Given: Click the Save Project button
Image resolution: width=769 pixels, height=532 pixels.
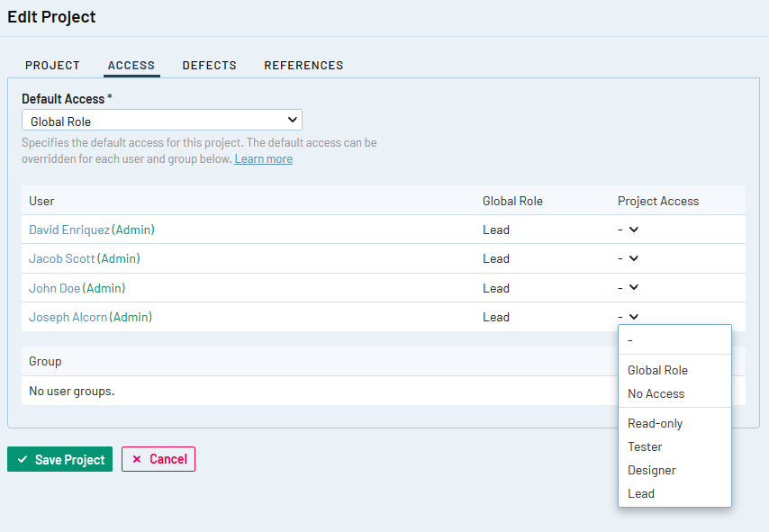Looking at the screenshot, I should [x=59, y=459].
